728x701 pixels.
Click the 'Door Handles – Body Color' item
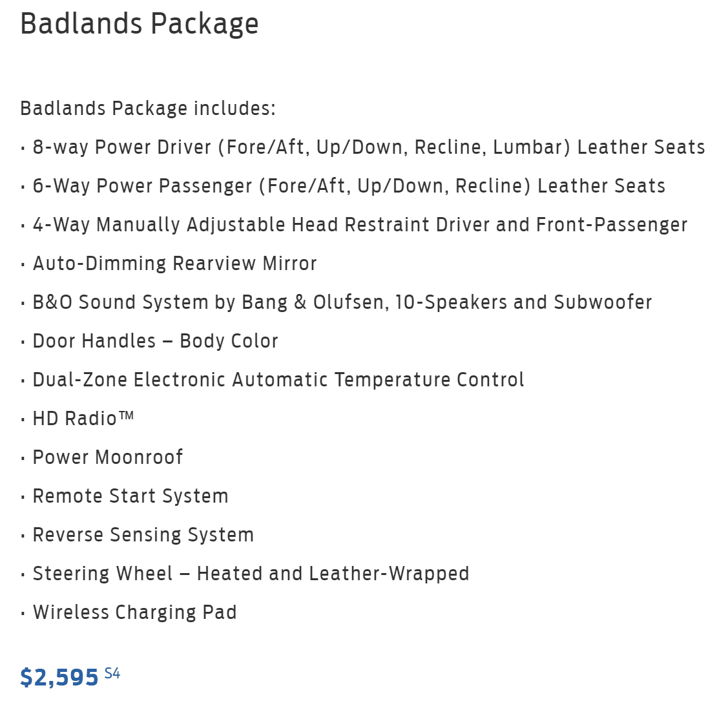[x=155, y=341]
